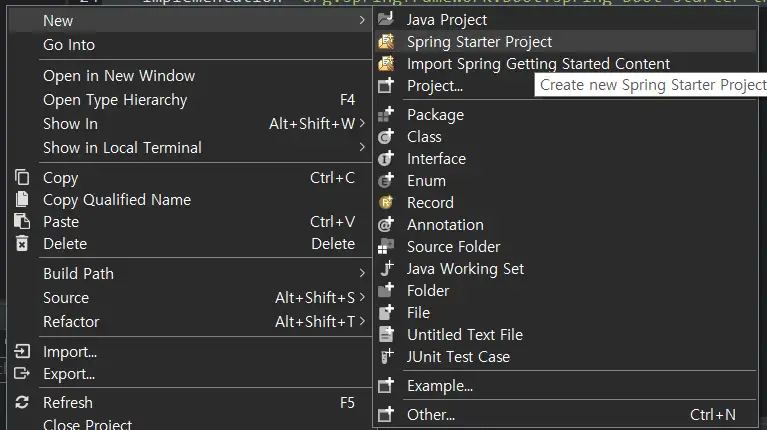Click the Example... wizard icon
This screenshot has width=767, height=430.
click(x=386, y=385)
